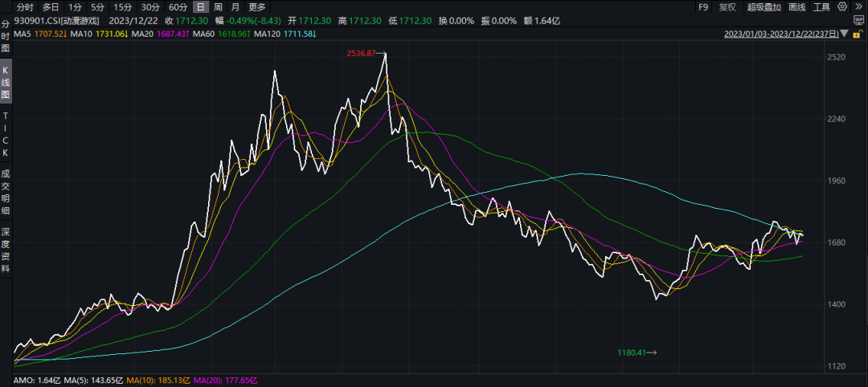Click the MA20 1687.43 indicator label

162,34
